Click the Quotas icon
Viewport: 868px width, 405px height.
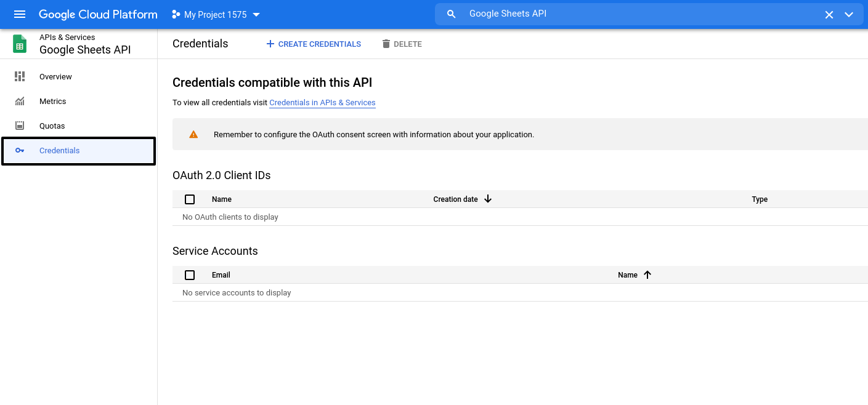[20, 126]
